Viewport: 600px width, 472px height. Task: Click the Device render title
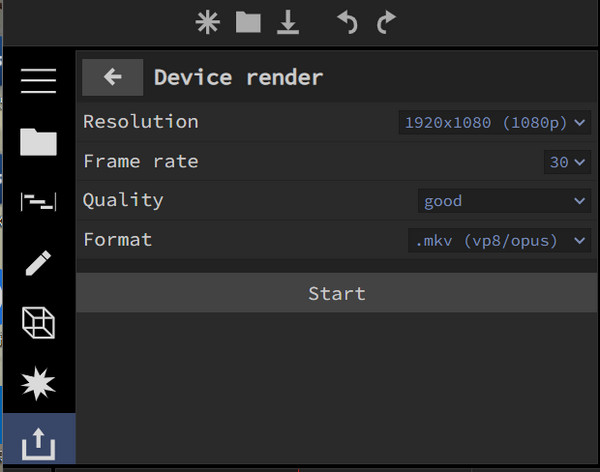click(x=238, y=77)
